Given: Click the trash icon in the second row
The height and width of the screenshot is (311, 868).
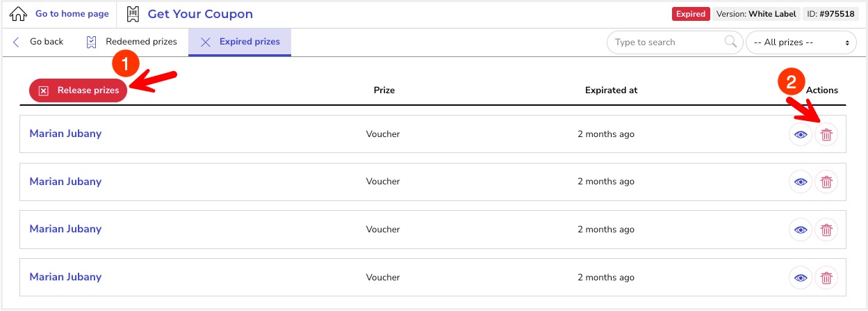Looking at the screenshot, I should click(x=826, y=182).
